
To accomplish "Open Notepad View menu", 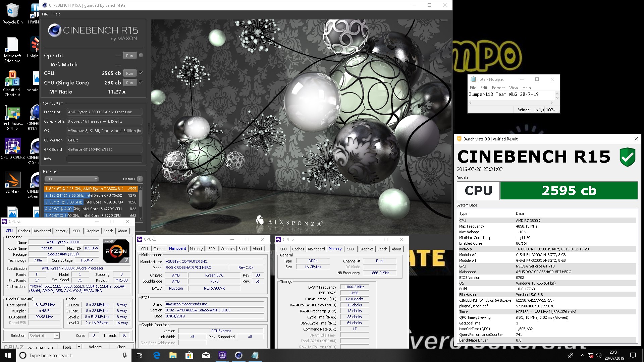I will point(514,88).
